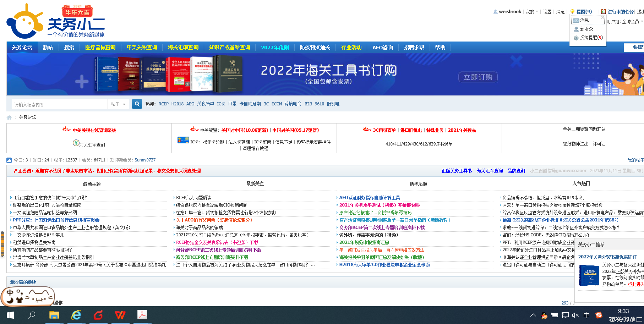Screen dimensions: 644x324
Task: Click the hot search keyword H2018
Action: point(178,104)
